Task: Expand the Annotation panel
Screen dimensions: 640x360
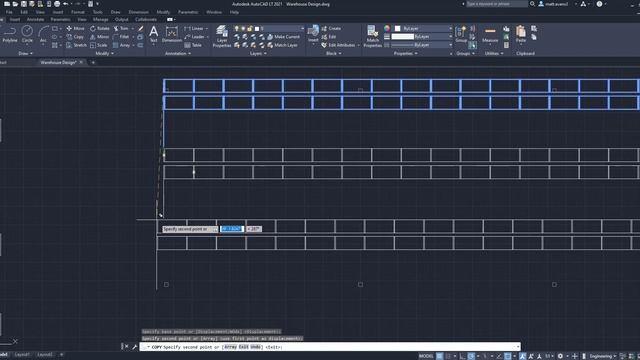Action: point(178,53)
